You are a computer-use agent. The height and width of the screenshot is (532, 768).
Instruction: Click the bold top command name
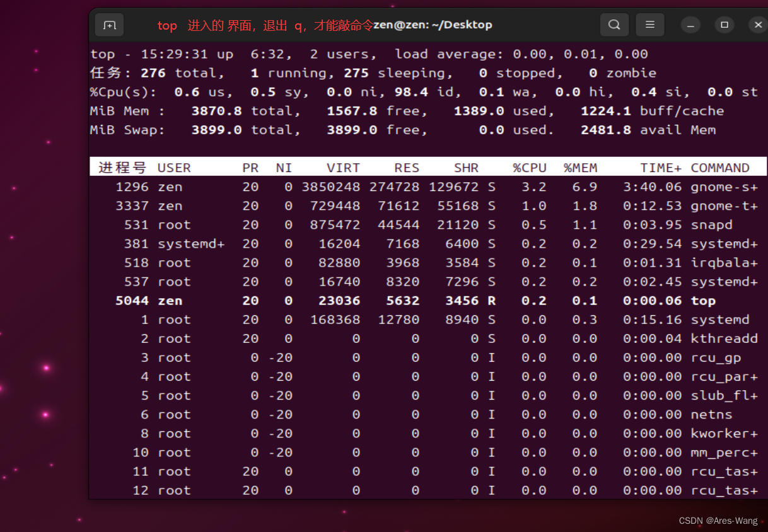[703, 301]
